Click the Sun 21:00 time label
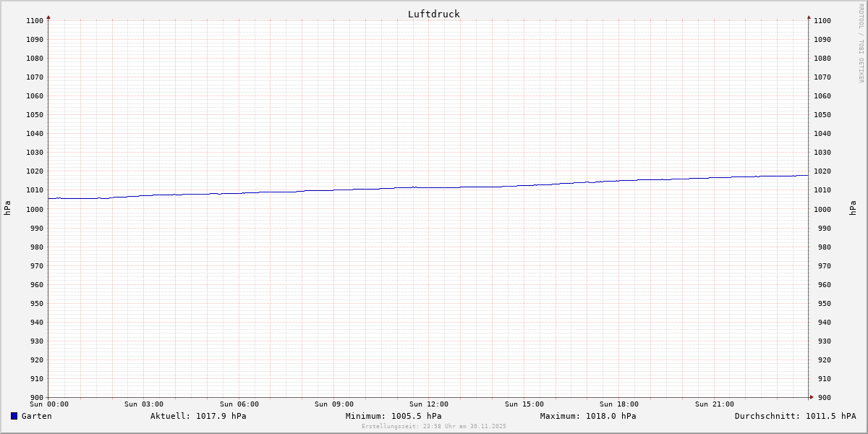This screenshot has width=868, height=434. click(x=715, y=404)
